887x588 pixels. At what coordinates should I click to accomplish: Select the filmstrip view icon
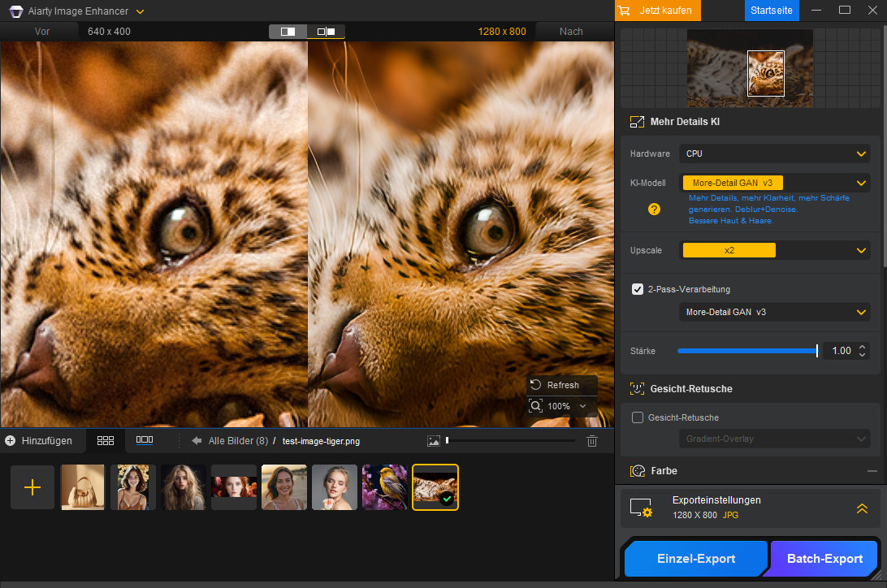coord(145,440)
